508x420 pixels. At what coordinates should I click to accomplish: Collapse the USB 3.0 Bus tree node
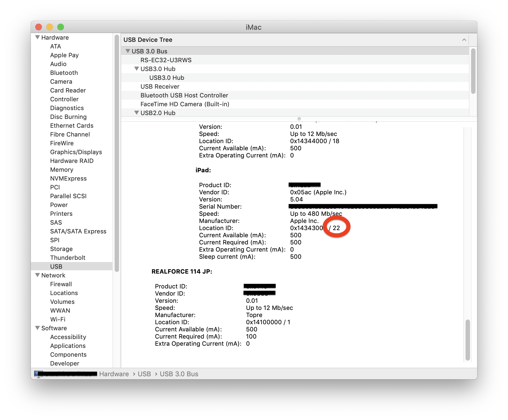128,51
